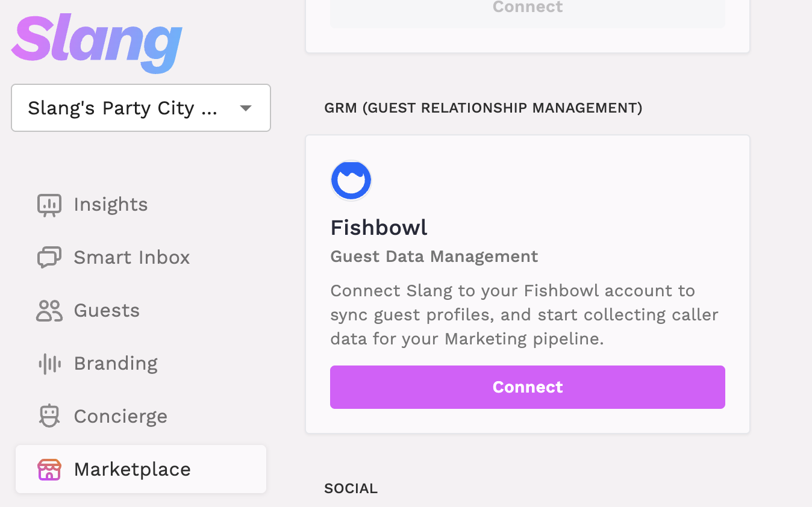Click the Fishbowl integration title
Screen dimensions: 812x507
pos(379,228)
